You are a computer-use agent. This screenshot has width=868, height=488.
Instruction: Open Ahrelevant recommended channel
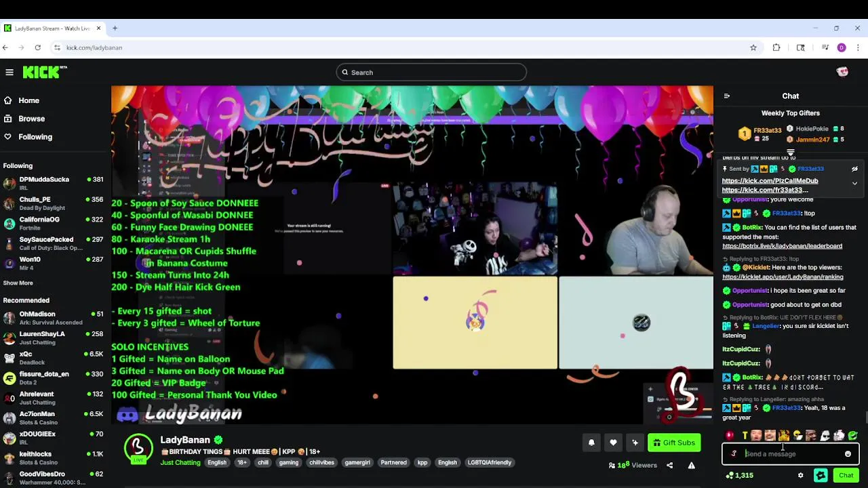pos(53,398)
